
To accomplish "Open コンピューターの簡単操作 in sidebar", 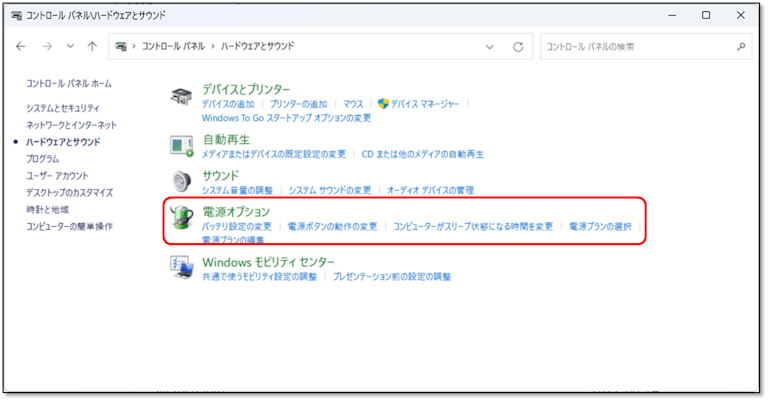I will pos(70,227).
